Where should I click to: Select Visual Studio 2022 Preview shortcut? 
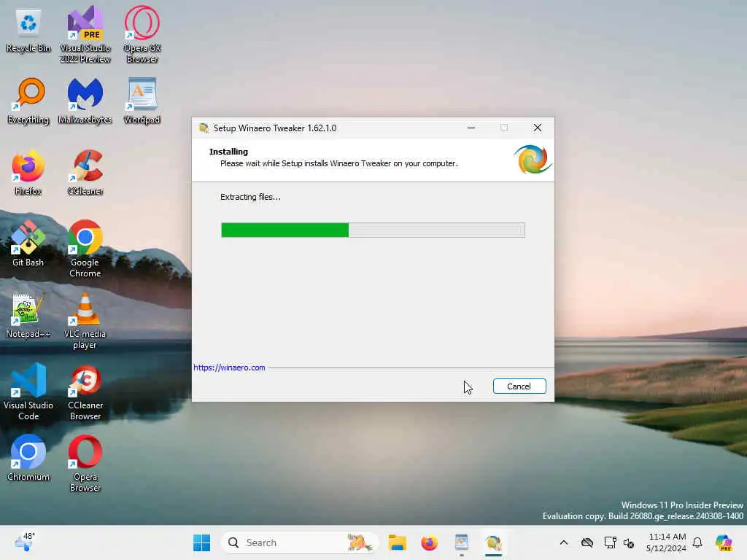coord(85,35)
